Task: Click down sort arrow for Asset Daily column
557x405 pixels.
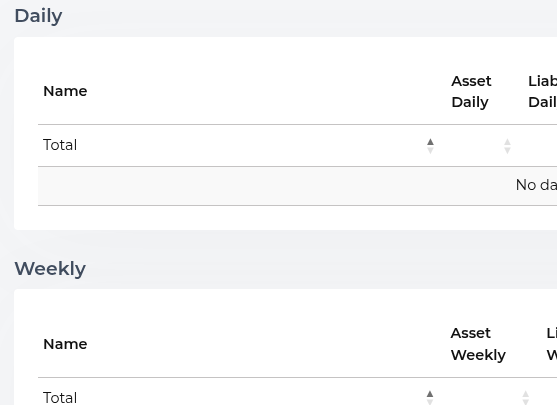Action: 507,151
